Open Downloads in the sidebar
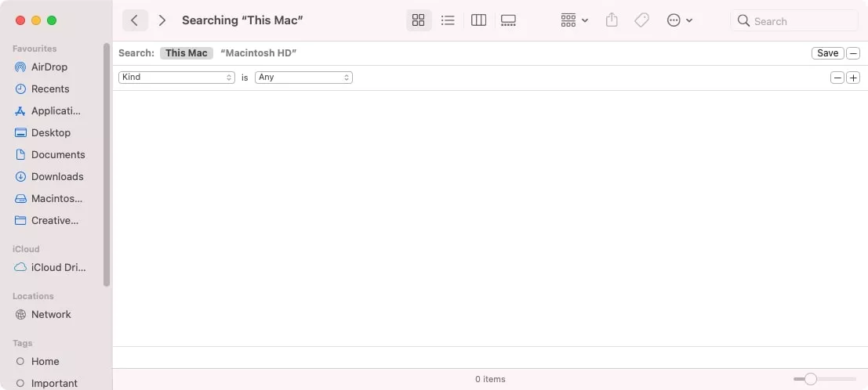 tap(56, 176)
